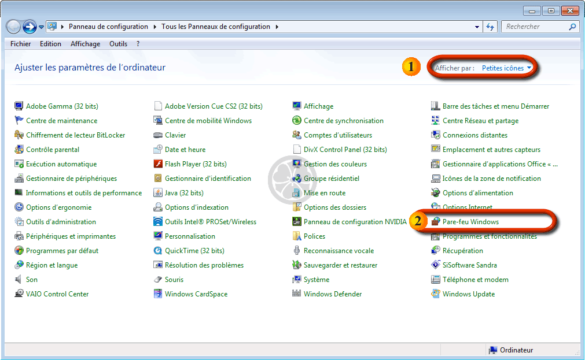Open the Affichage menu
This screenshot has height=360, width=585.
(85, 44)
